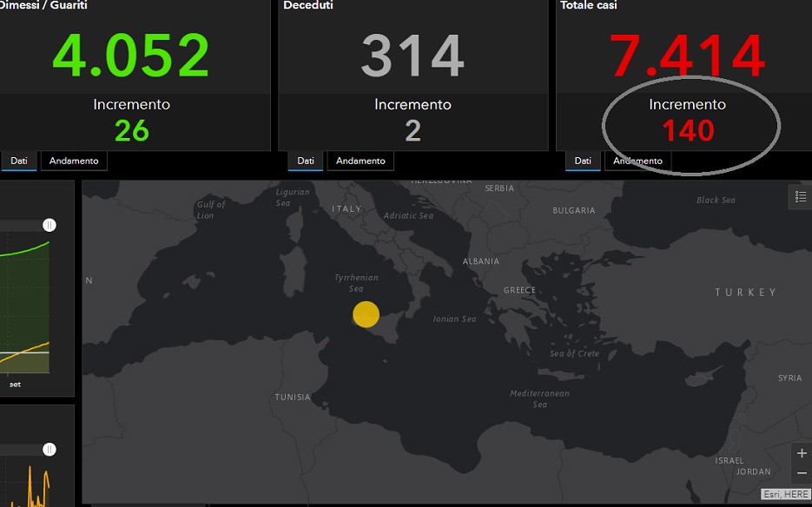Switch to Andamento tab under Dimessi / Guariti
This screenshot has width=812, height=507.
coord(74,161)
